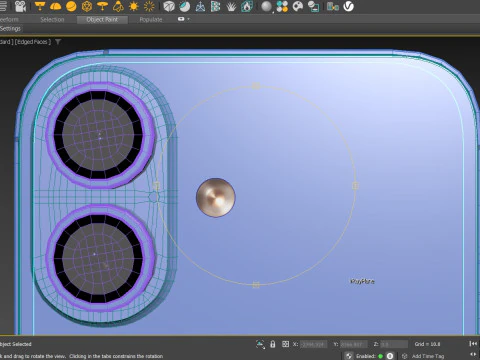Click the paint palette icon
480x360 pixels.
tap(298, 6)
